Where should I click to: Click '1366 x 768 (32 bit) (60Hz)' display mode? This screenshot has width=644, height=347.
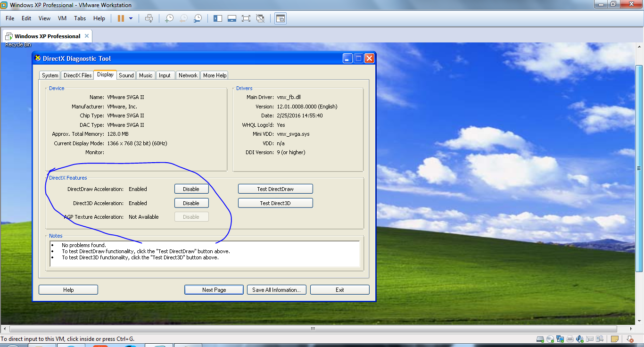137,143
